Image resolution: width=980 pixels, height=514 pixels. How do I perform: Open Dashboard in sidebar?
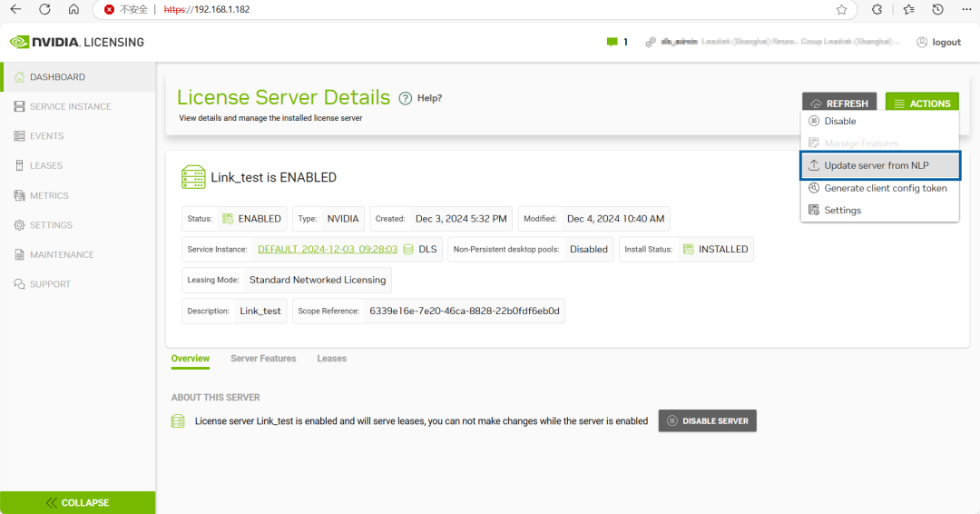78,77
